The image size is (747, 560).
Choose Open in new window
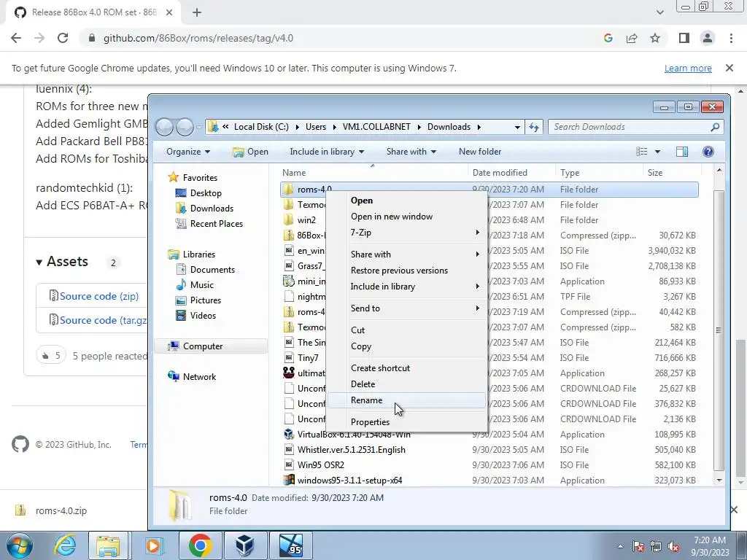pyautogui.click(x=406, y=216)
